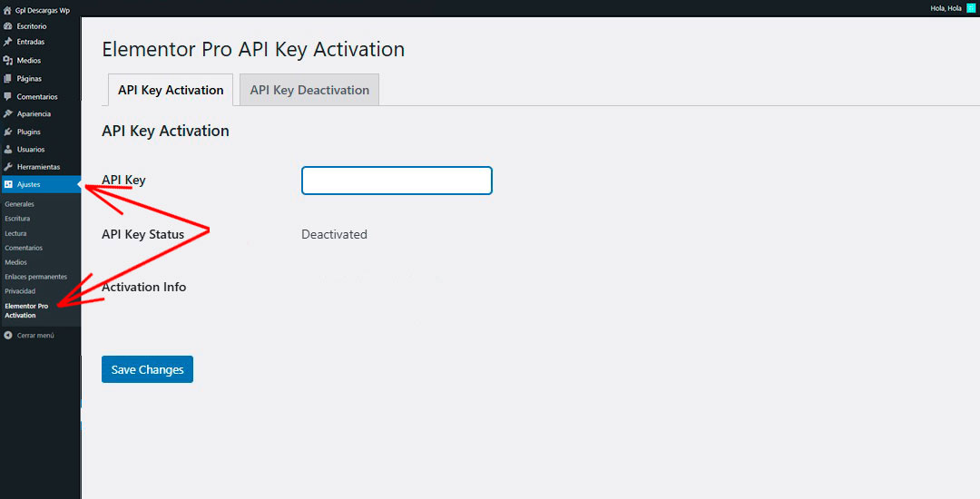Click the Usuarios person icon
Image resolution: width=980 pixels, height=499 pixels.
7,150
